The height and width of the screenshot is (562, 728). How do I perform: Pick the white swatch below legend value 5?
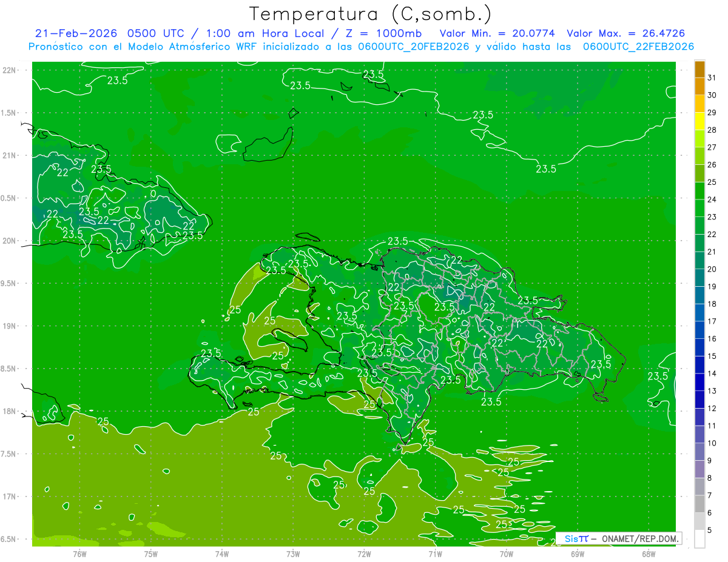coord(699,539)
